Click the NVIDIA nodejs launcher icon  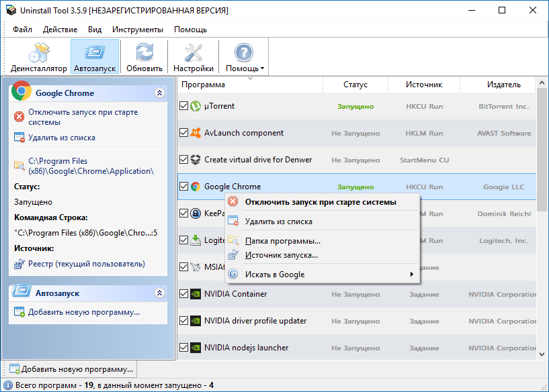pyautogui.click(x=196, y=348)
